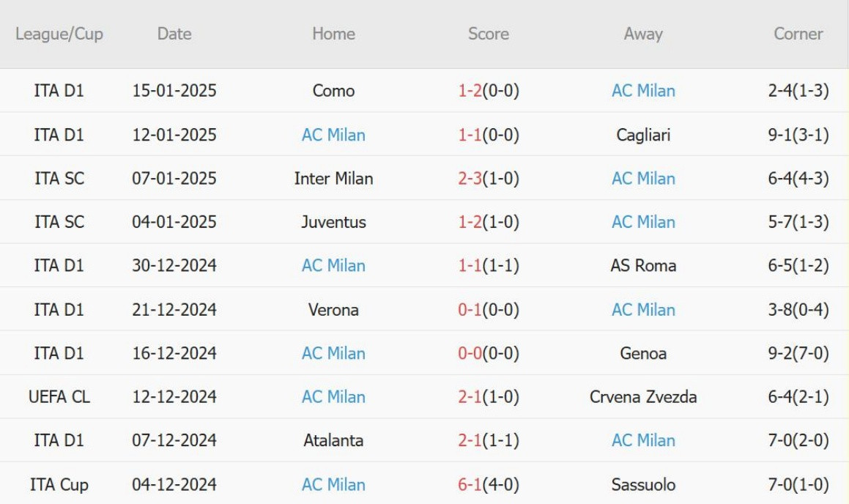Select the Inter Milan team name
This screenshot has width=849, height=504.
[333, 178]
